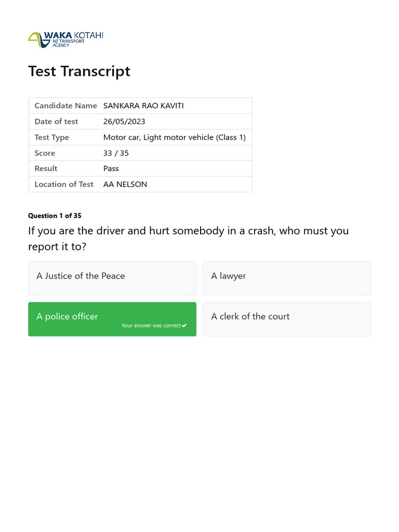Click the 'Test Transcript' heading
Viewport: 399px width, 532px height.
79,71
